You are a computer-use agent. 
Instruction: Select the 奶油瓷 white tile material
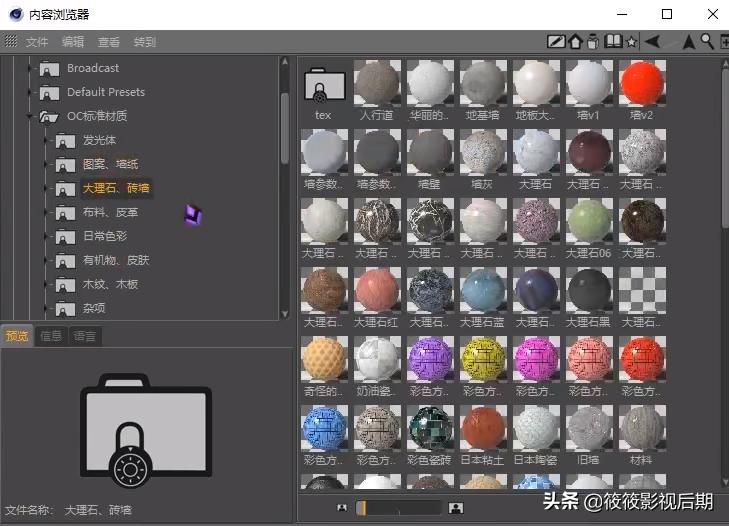pyautogui.click(x=377, y=359)
